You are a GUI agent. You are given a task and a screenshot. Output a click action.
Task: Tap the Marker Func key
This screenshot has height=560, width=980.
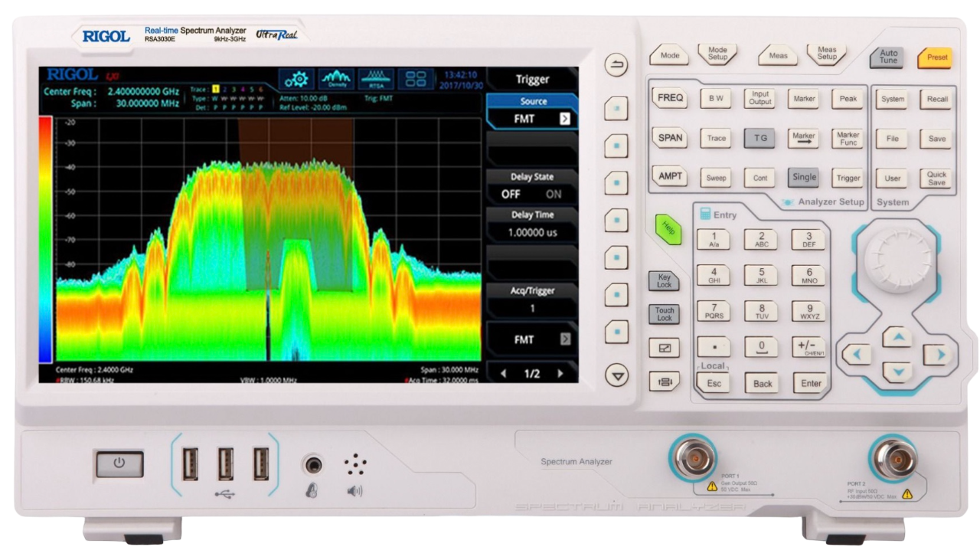848,139
